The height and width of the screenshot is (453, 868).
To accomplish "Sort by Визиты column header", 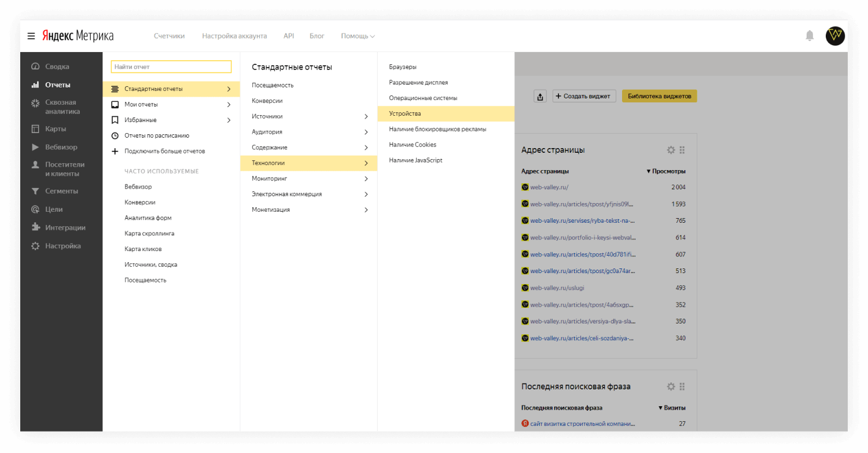I will pyautogui.click(x=672, y=408).
